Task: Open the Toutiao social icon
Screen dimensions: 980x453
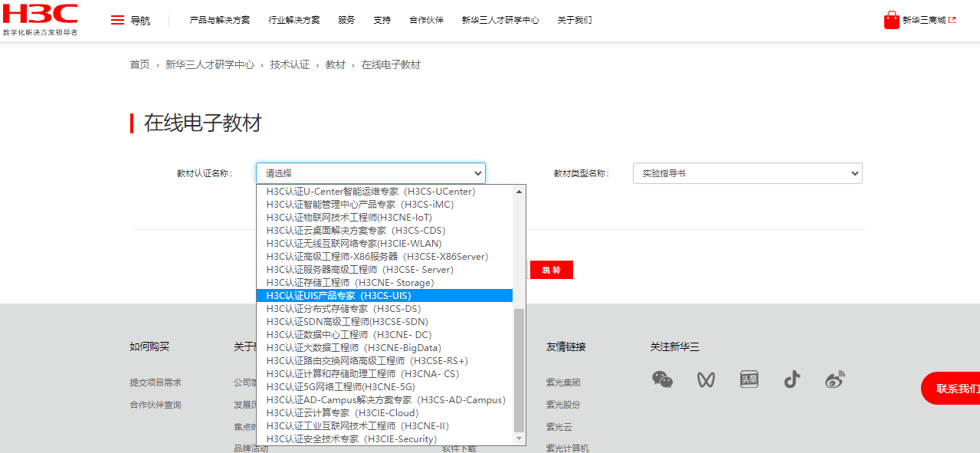Action: coord(749,379)
